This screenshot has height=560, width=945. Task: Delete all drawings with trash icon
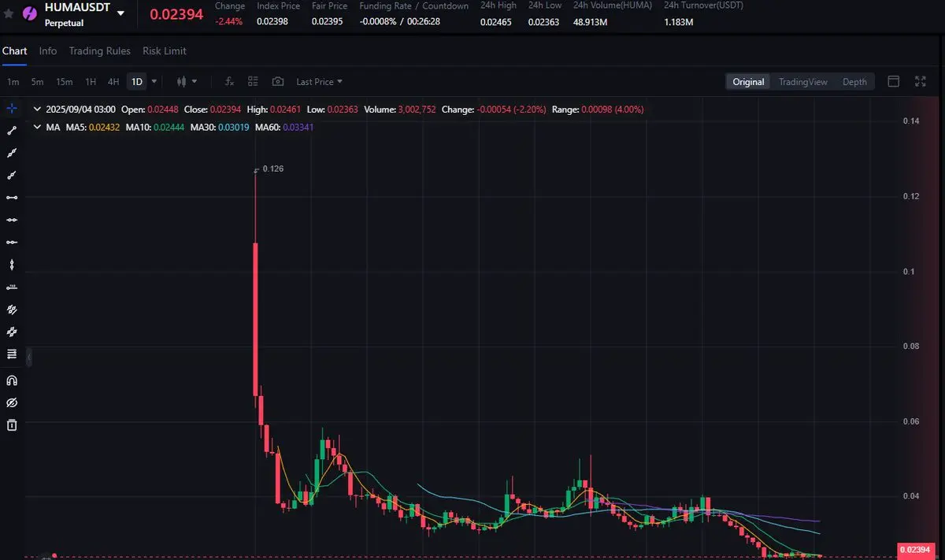[12, 425]
